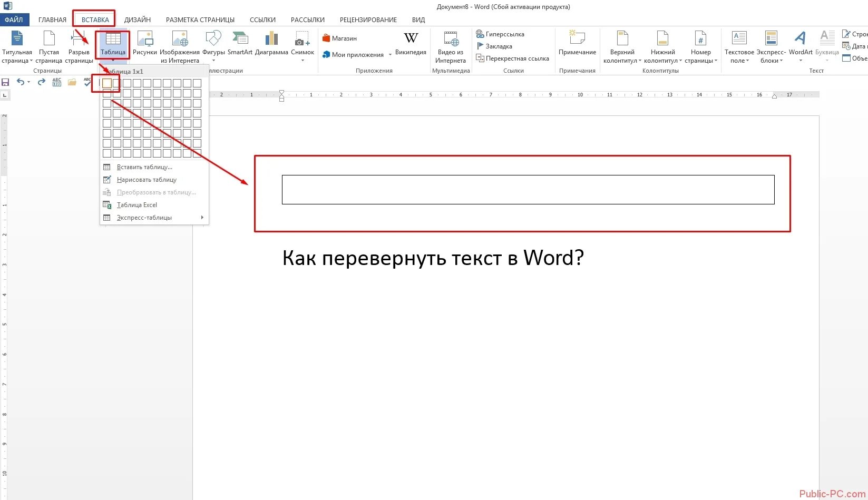Open the Фигуры shapes gallery

pyautogui.click(x=213, y=46)
